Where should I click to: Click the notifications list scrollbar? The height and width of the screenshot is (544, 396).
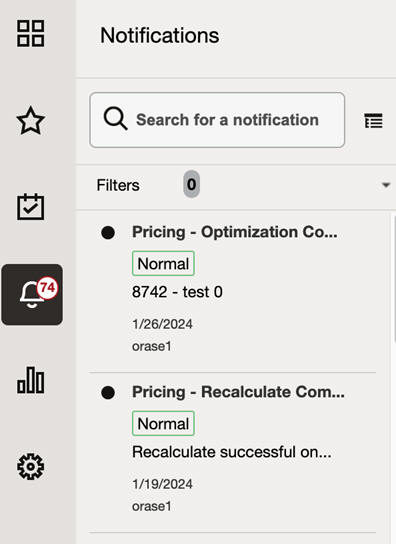pos(394,279)
